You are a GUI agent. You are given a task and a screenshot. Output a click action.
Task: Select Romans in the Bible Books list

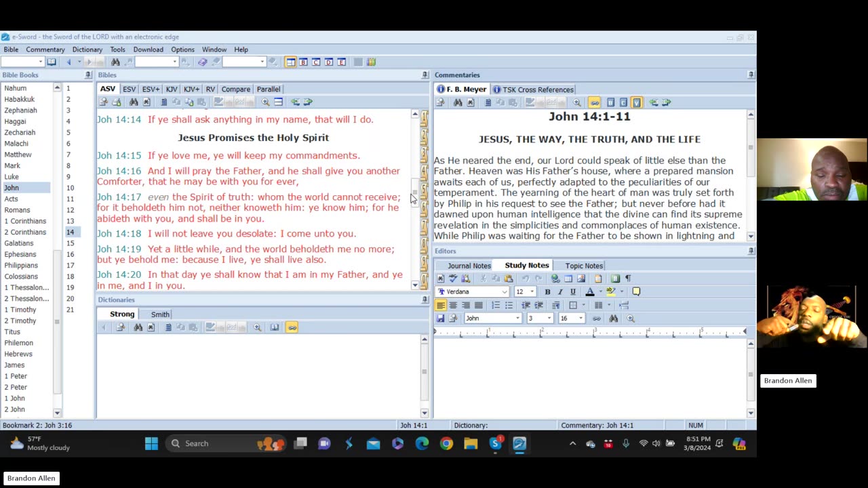17,210
